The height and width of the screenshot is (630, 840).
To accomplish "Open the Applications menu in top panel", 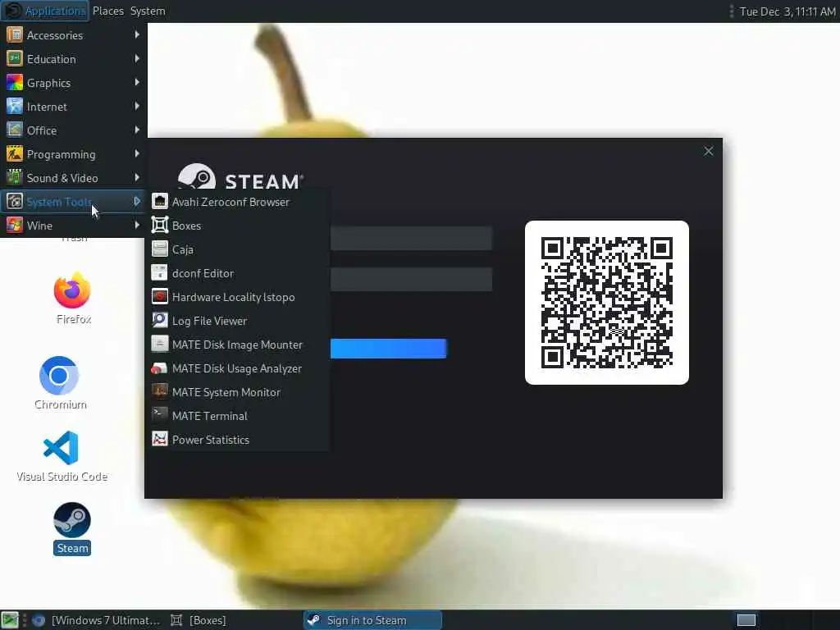I will 45,11.
